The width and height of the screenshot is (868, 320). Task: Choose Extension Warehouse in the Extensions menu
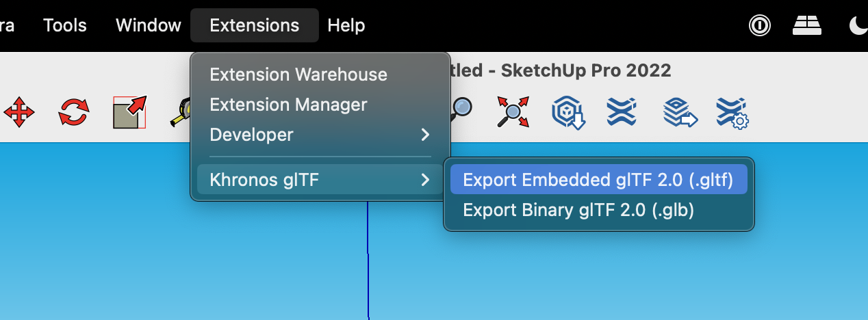[298, 75]
